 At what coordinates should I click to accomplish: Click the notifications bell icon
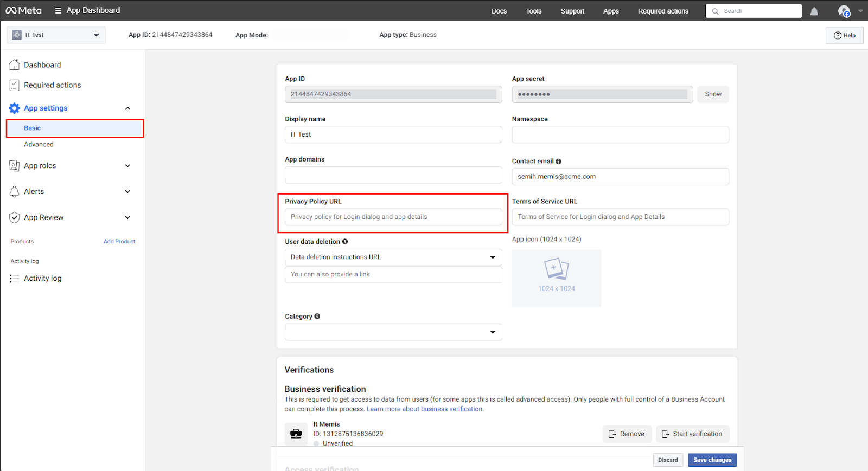[x=814, y=11]
